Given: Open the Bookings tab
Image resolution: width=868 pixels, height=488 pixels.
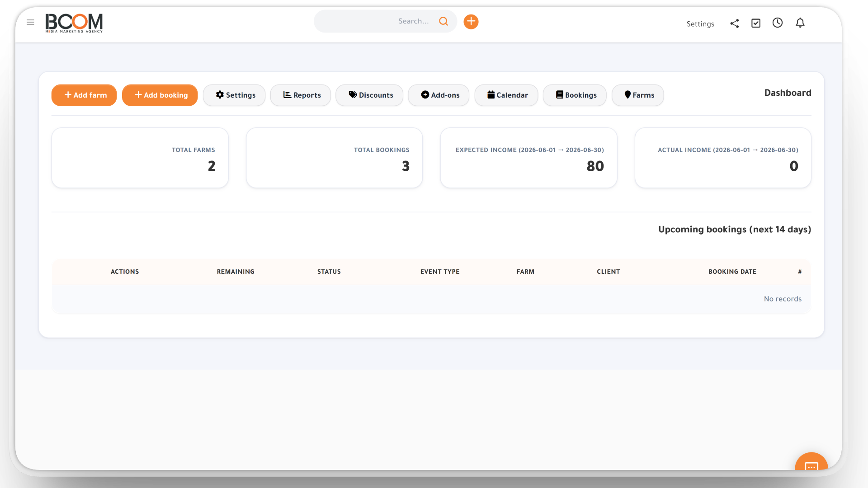Looking at the screenshot, I should 575,95.
